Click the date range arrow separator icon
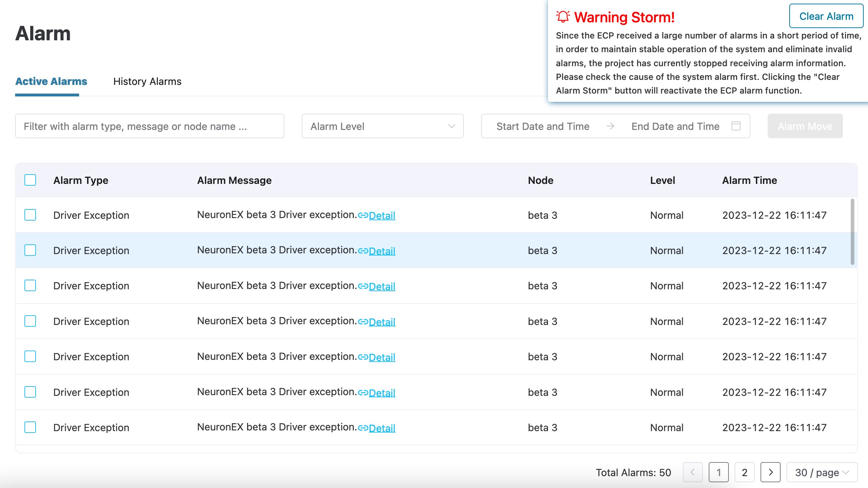 (x=610, y=126)
